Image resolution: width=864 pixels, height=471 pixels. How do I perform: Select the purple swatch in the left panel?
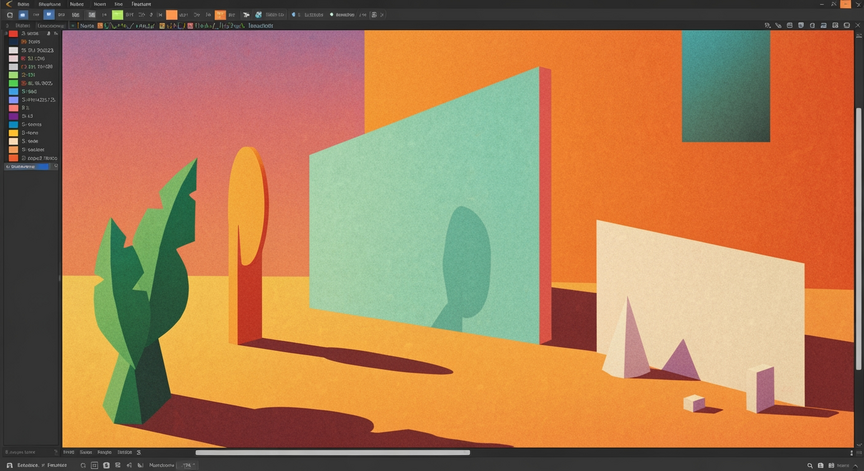tap(13, 116)
